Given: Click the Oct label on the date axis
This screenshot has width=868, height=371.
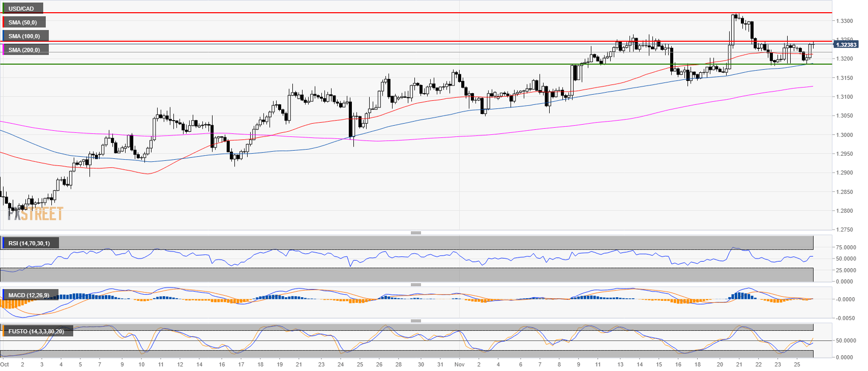Looking at the screenshot, I should (x=5, y=364).
